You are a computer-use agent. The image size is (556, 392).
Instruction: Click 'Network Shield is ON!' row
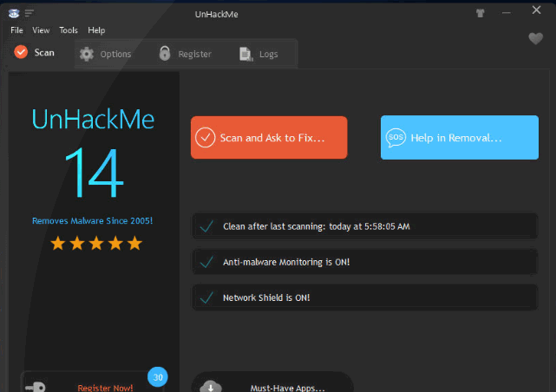365,297
